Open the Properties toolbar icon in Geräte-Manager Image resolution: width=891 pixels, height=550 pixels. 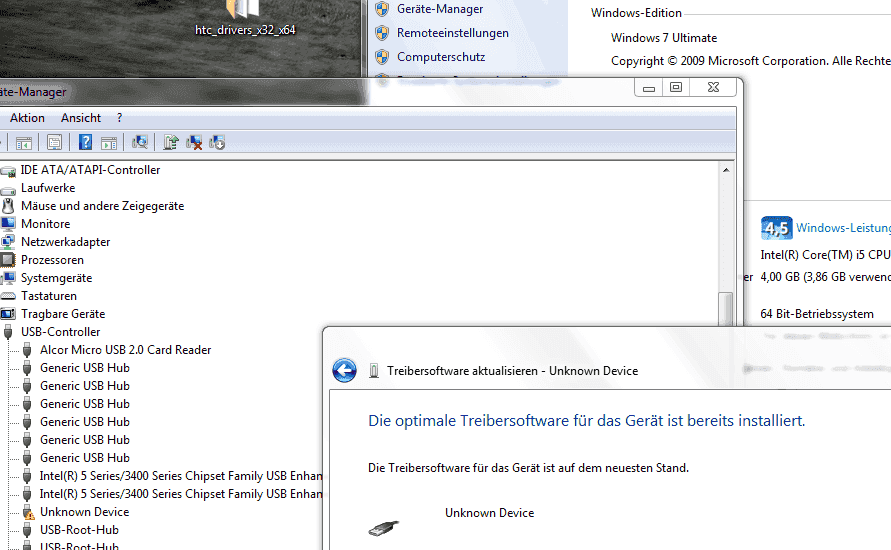[x=55, y=143]
